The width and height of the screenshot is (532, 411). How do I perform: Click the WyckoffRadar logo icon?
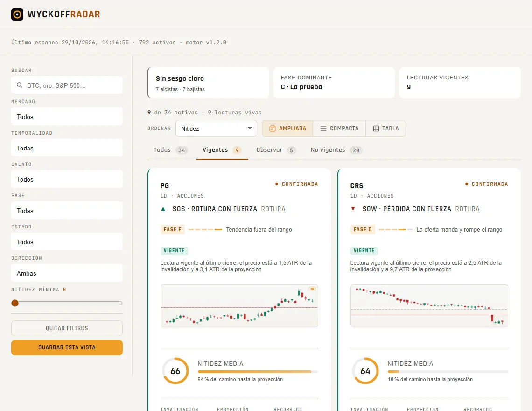[17, 14]
